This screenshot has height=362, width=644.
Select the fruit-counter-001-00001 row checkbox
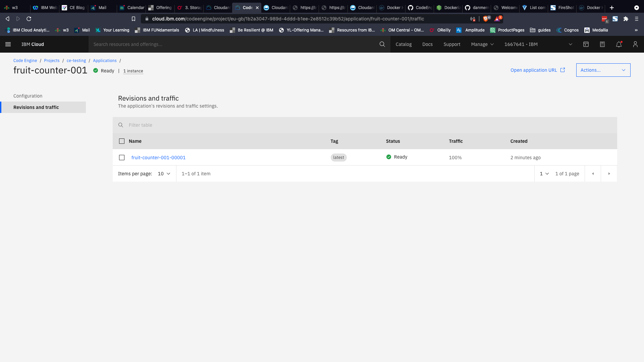point(122,158)
